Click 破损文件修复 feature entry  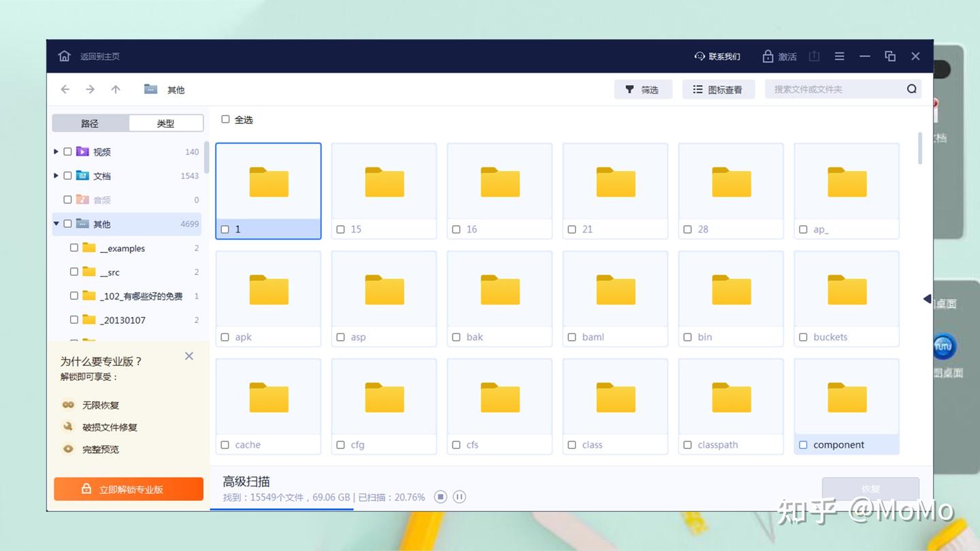point(99,427)
